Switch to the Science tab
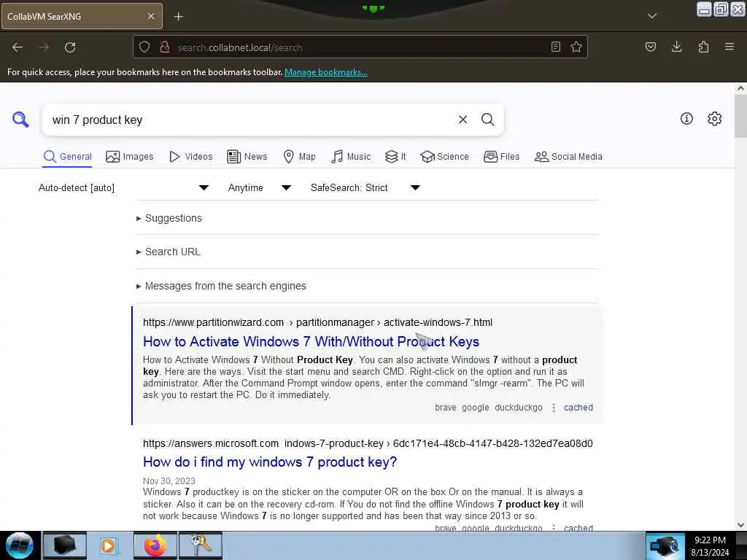Image resolution: width=747 pixels, height=560 pixels. coord(444,157)
